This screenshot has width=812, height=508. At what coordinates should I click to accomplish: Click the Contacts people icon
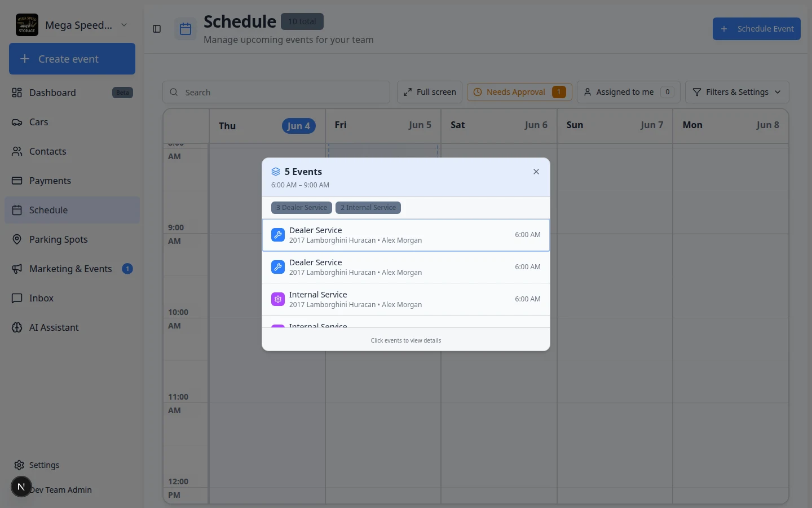tap(17, 151)
